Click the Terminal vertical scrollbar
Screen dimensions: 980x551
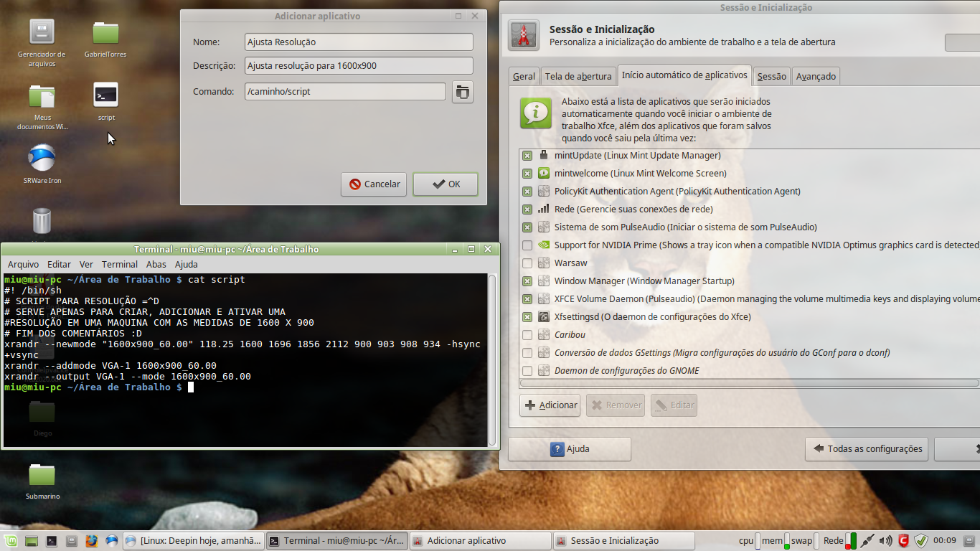point(492,359)
